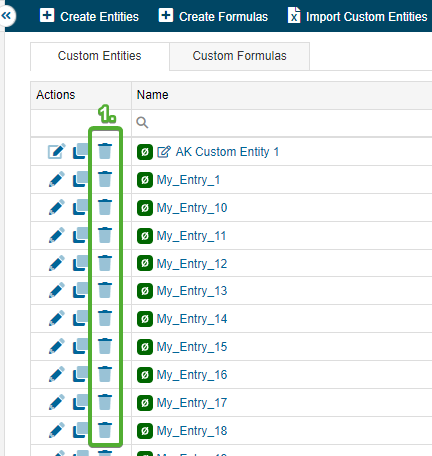Open Import Custom Entities

tap(357, 16)
